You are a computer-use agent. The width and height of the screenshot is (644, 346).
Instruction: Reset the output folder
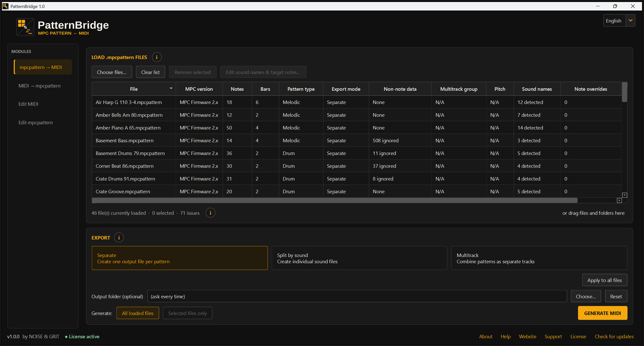(x=616, y=296)
